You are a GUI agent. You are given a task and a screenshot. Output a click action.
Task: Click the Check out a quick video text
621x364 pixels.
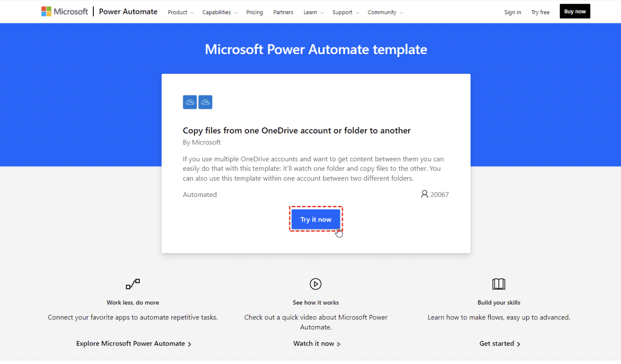316,322
